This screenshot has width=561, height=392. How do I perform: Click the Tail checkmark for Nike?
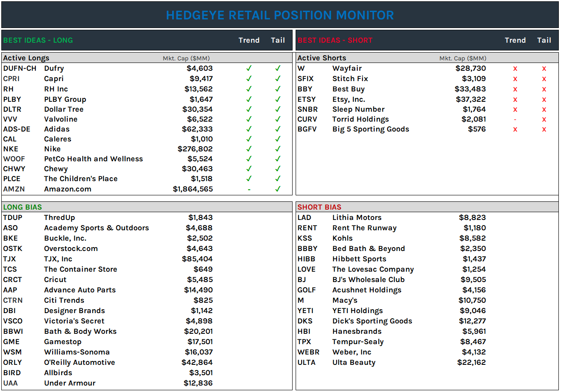278,149
